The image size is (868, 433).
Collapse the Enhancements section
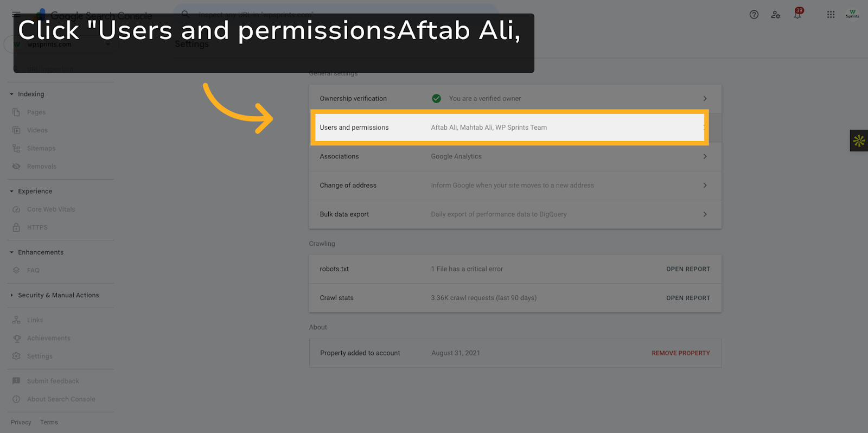(12, 252)
